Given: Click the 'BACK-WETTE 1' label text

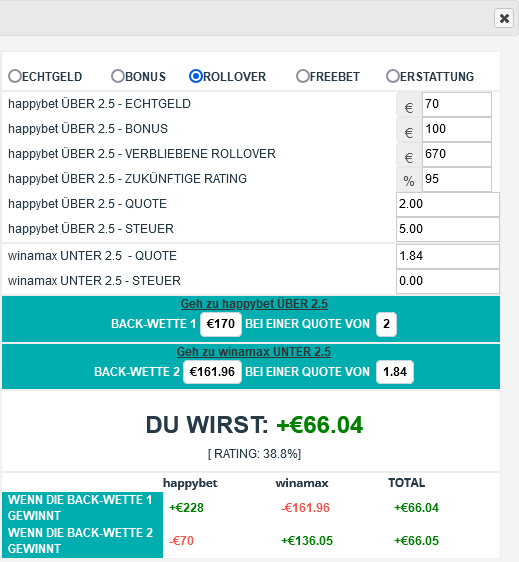Looking at the screenshot, I should [x=153, y=324].
